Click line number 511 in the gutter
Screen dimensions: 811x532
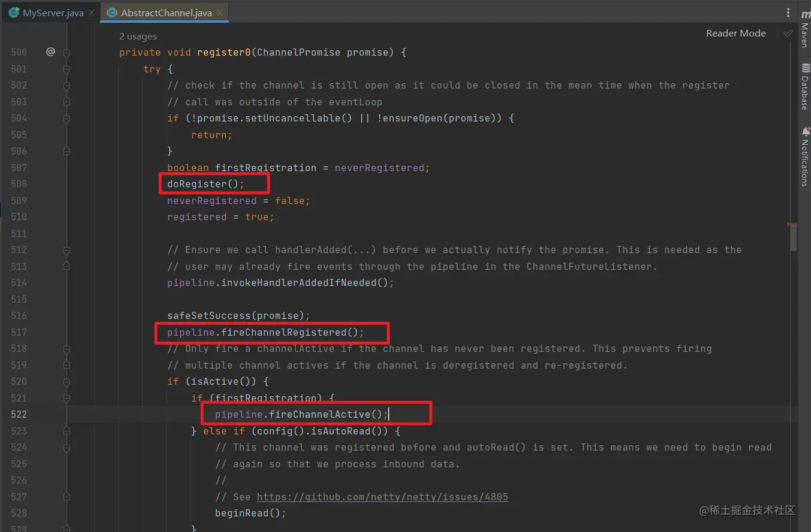(19, 233)
